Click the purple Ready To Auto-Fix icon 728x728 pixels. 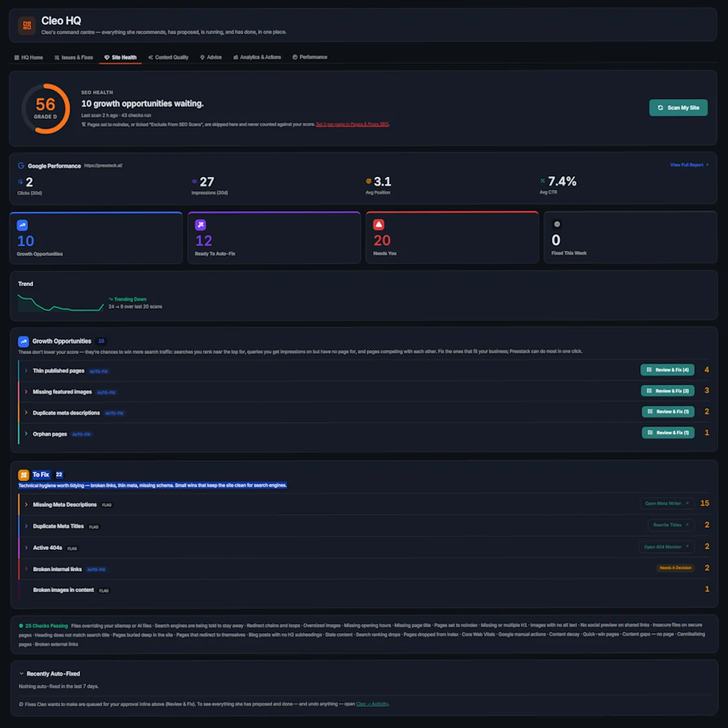[201, 225]
